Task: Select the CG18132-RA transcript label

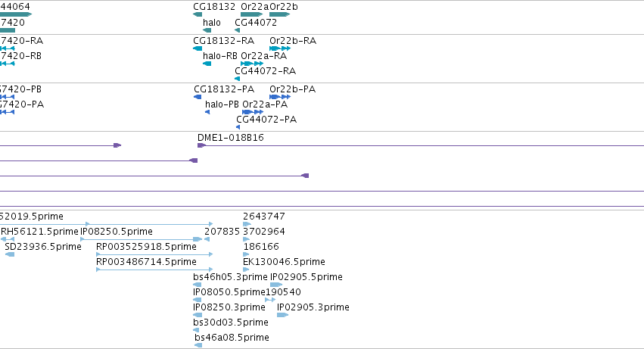Action: [223, 41]
